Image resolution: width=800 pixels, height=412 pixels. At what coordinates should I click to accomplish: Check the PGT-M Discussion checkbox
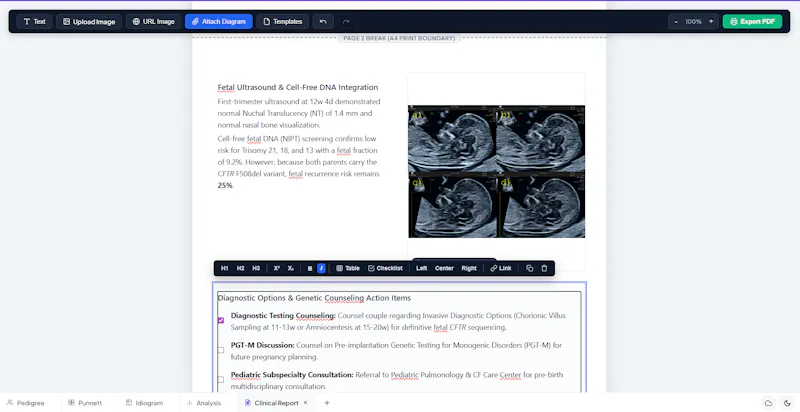point(221,350)
